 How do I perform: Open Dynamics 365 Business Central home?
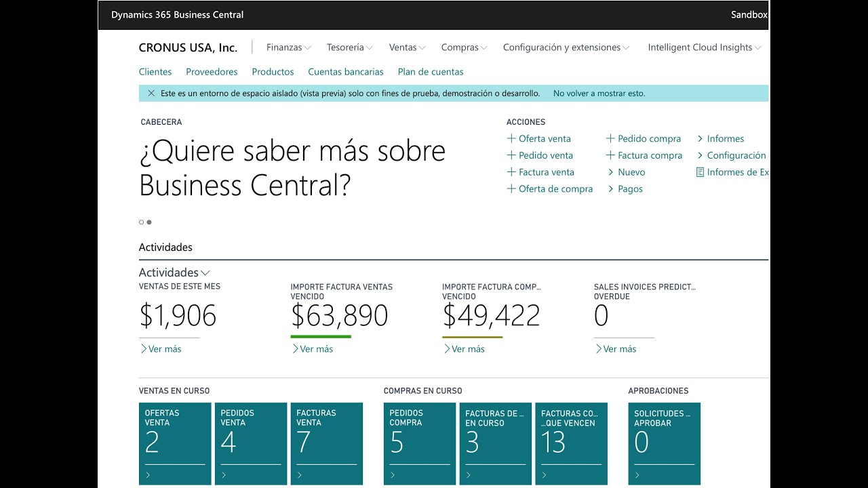click(177, 15)
